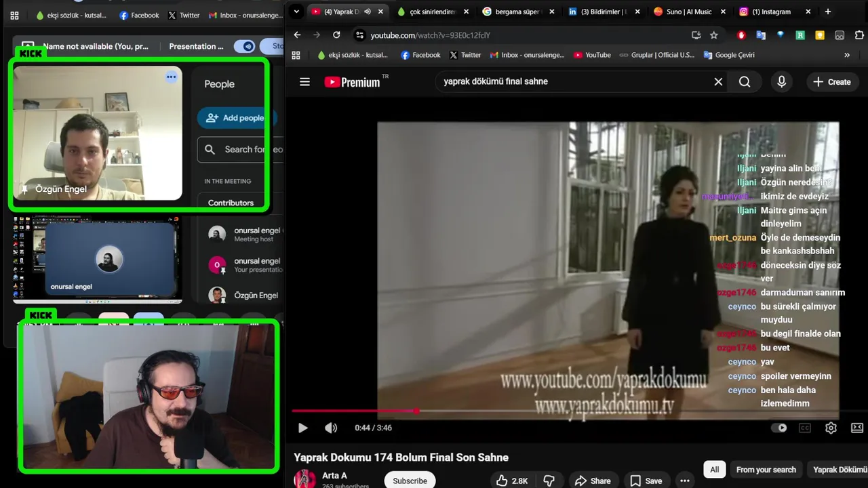Open the video player settings gear
Viewport: 868px width, 488px height.
831,428
